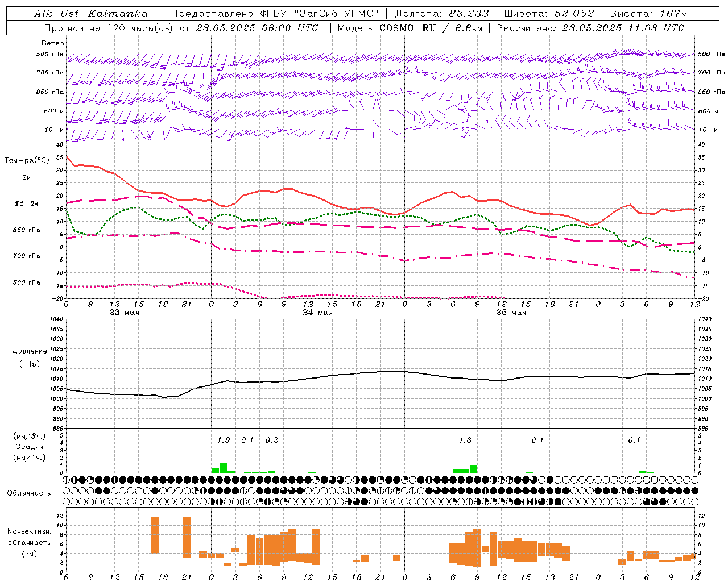
Task: Click the station name Alk_Ust-Kalmanka
Action: pyautogui.click(x=91, y=14)
